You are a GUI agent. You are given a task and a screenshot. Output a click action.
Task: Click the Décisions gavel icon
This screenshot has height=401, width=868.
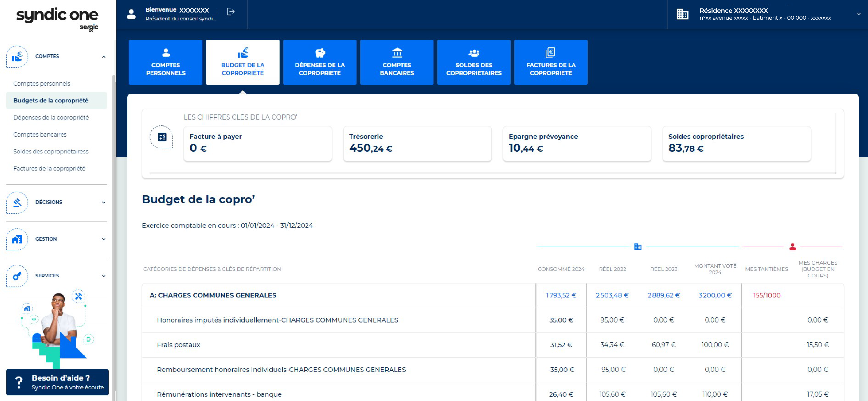point(17,202)
